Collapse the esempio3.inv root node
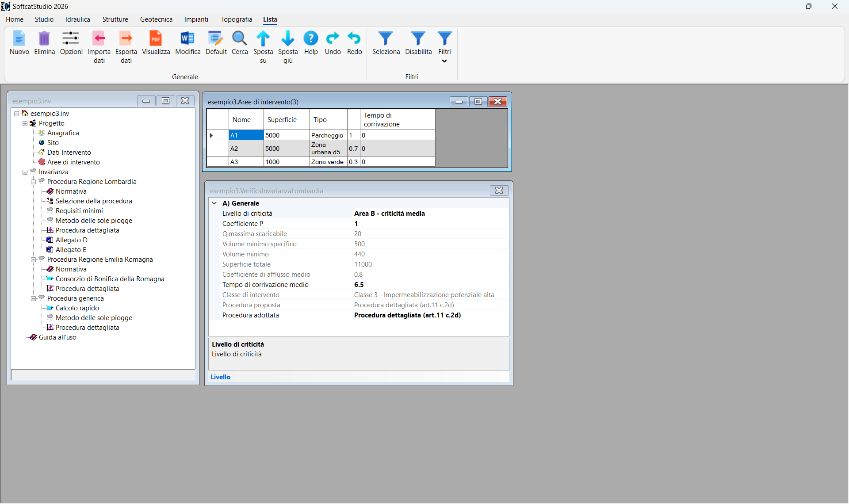The height and width of the screenshot is (504, 849). [x=16, y=114]
